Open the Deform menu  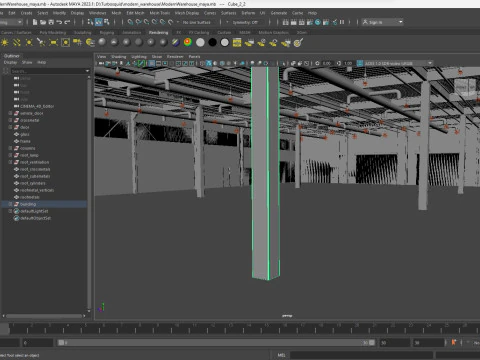(248, 13)
